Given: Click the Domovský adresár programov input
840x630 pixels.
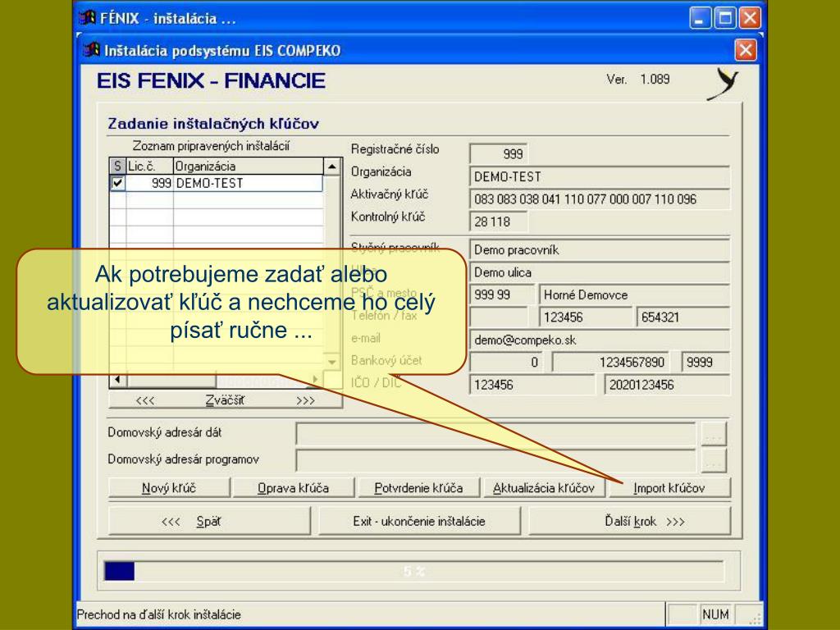Looking at the screenshot, I should pyautogui.click(x=496, y=460).
